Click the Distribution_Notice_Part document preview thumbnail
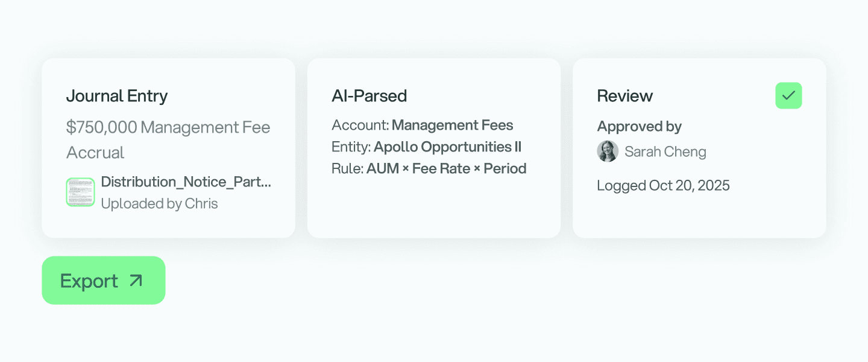The width and height of the screenshot is (868, 362). (80, 192)
